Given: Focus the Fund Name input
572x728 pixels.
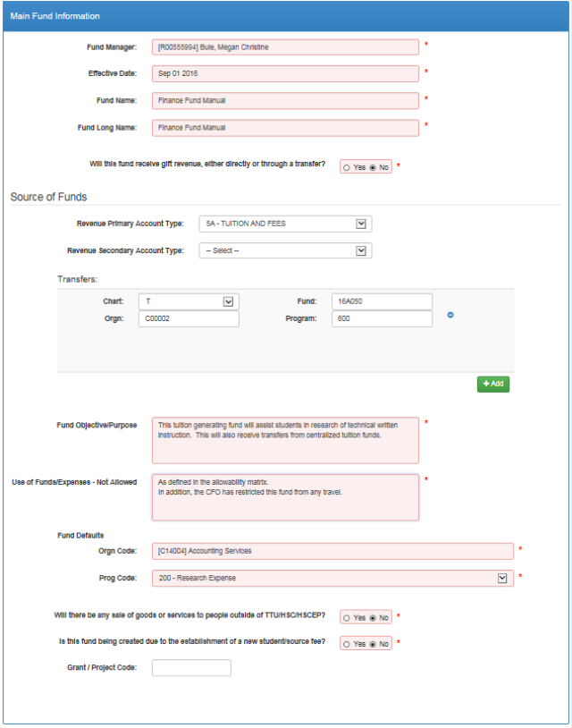Looking at the screenshot, I should [x=285, y=100].
